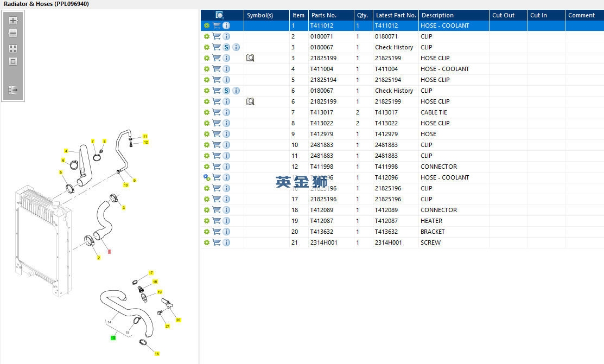Image resolution: width=604 pixels, height=364 pixels.
Task: Show info for item 10 part 2481883
Action: coord(226,145)
